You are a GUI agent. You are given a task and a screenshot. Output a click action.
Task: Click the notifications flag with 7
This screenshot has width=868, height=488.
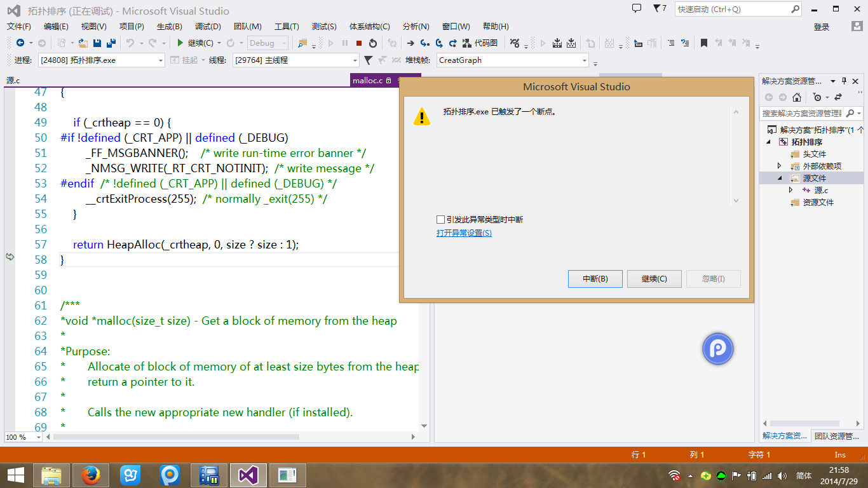click(660, 9)
